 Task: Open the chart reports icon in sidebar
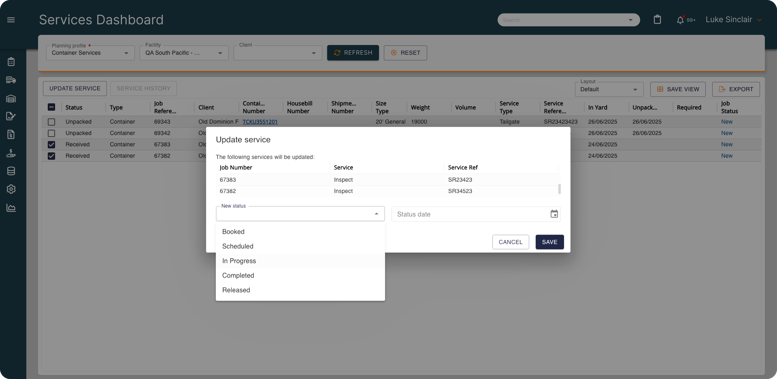coord(11,208)
